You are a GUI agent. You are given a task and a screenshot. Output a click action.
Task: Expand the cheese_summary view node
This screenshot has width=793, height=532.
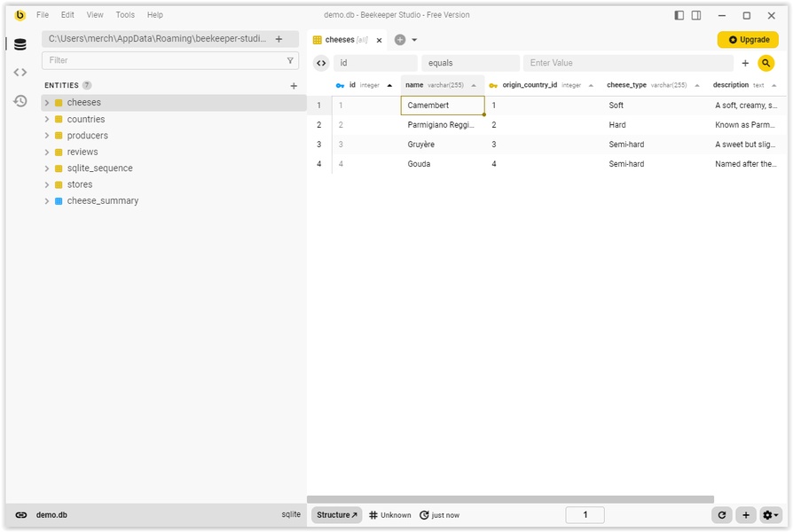47,201
